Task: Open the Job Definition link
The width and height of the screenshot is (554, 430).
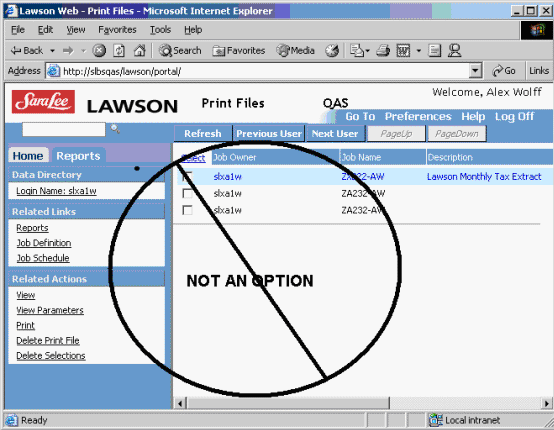Action: point(44,243)
